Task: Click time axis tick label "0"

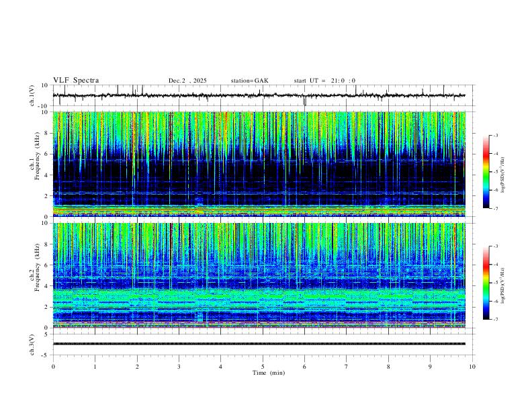Action: pyautogui.click(x=53, y=367)
